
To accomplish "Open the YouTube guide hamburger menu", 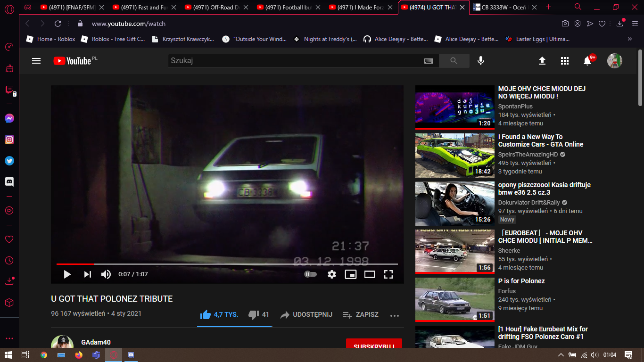I will (x=36, y=61).
